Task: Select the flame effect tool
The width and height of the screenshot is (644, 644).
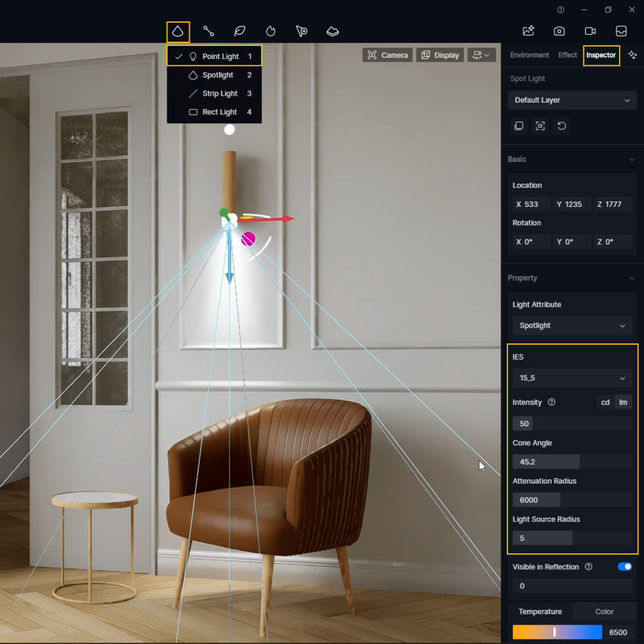Action: (270, 31)
